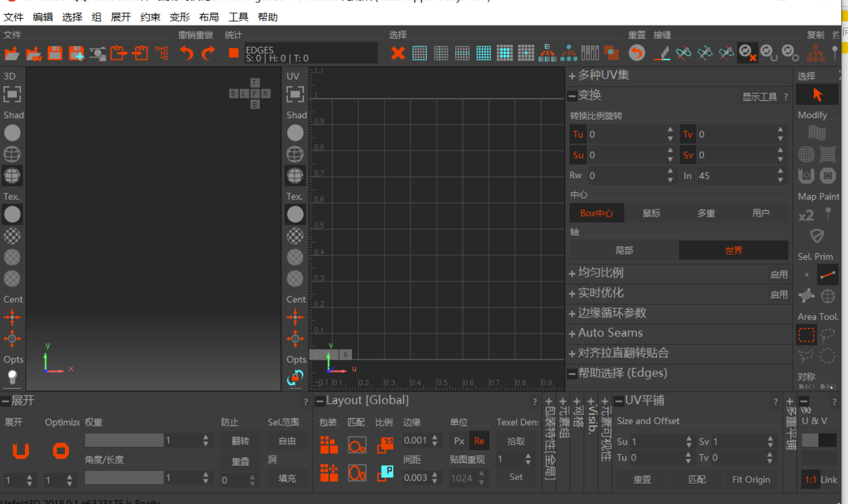Select the arrow pointer selection tool
Viewport: 848px width, 504px height.
[817, 95]
